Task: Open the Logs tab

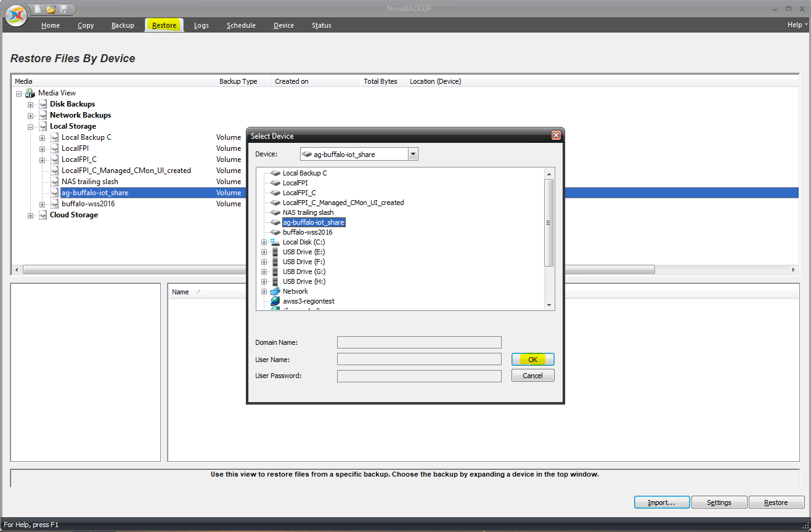Action: click(202, 25)
